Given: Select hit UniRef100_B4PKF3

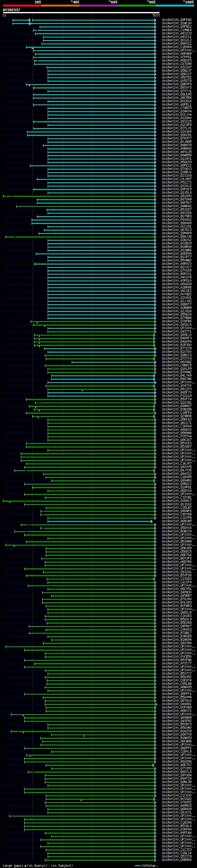Looking at the screenshot, I should [177, 338].
